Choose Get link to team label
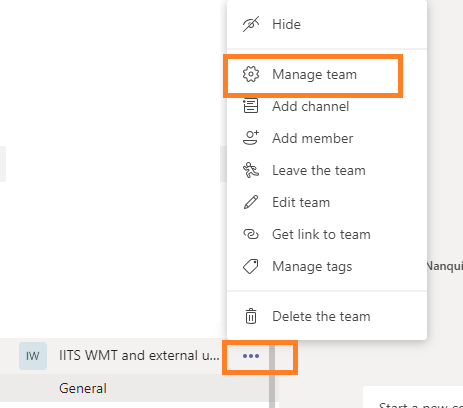 point(321,234)
